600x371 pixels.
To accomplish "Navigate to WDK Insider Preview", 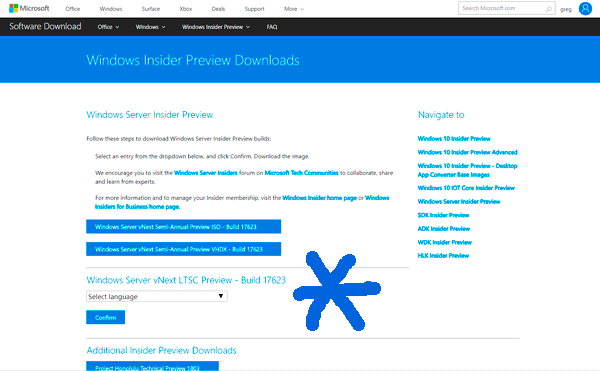I will 445,242.
